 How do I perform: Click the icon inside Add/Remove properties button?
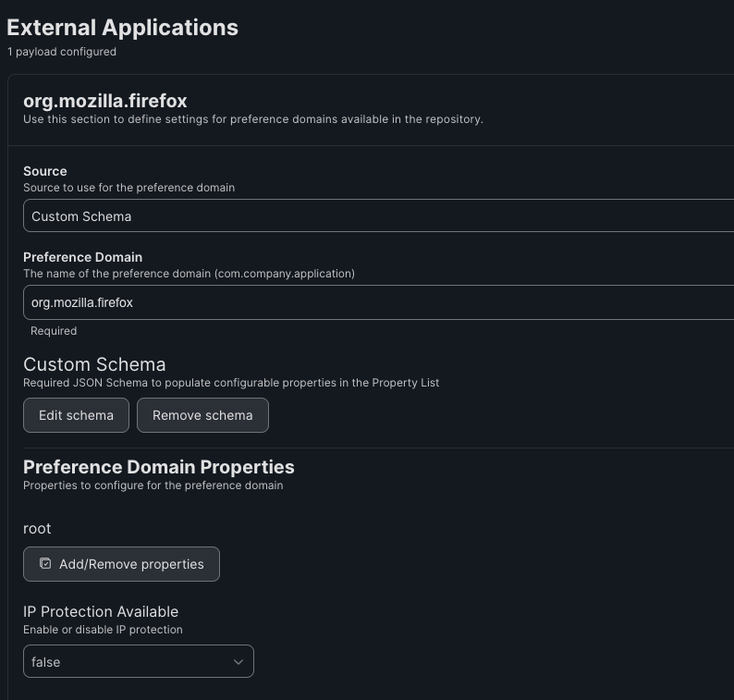[x=45, y=563]
